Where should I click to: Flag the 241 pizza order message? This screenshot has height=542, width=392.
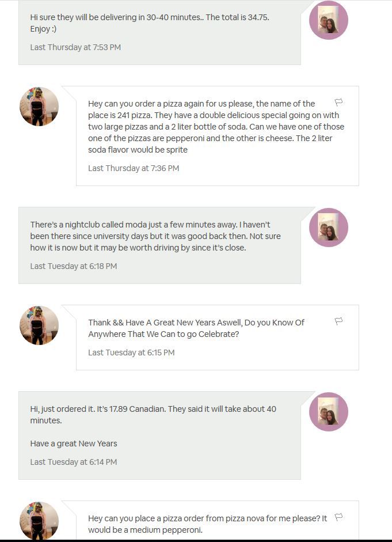pos(339,103)
